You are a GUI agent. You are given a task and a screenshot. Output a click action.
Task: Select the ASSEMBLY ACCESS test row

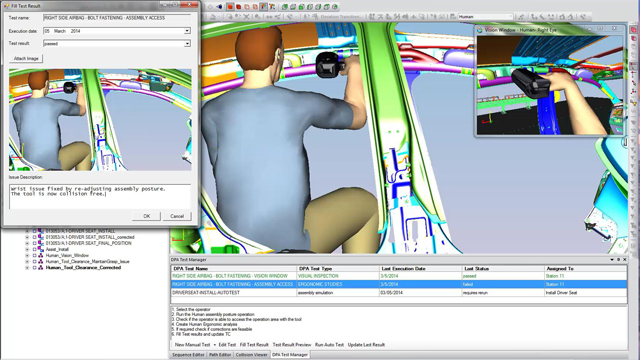(x=399, y=284)
